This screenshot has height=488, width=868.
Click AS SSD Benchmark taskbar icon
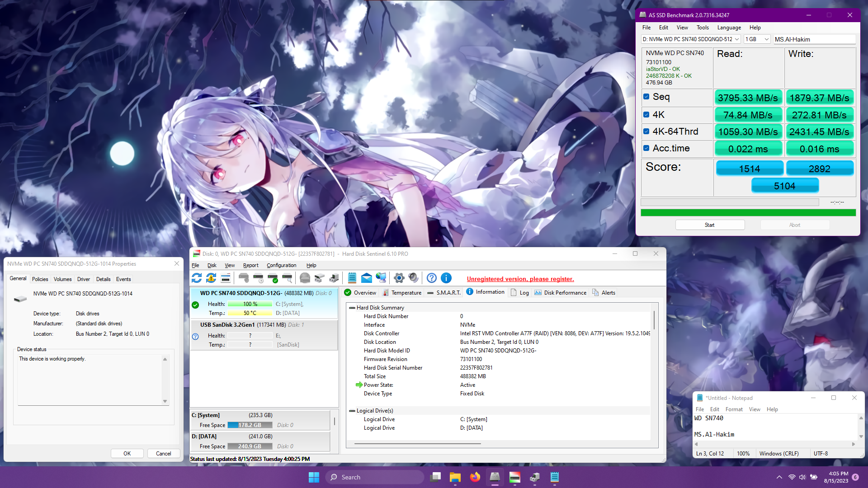(x=495, y=477)
